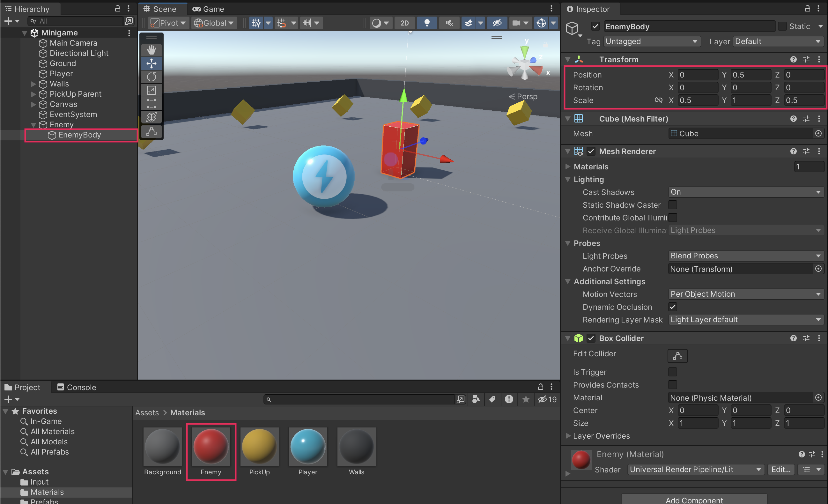Open the Console tab
The height and width of the screenshot is (504, 828).
[77, 387]
